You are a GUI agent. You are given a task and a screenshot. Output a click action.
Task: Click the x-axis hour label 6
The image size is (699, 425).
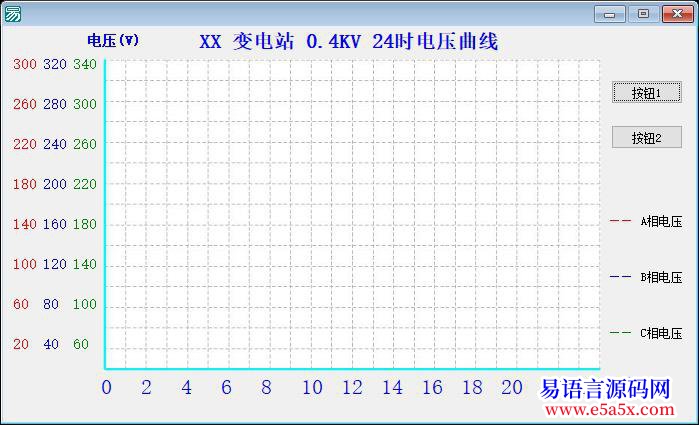[226, 388]
